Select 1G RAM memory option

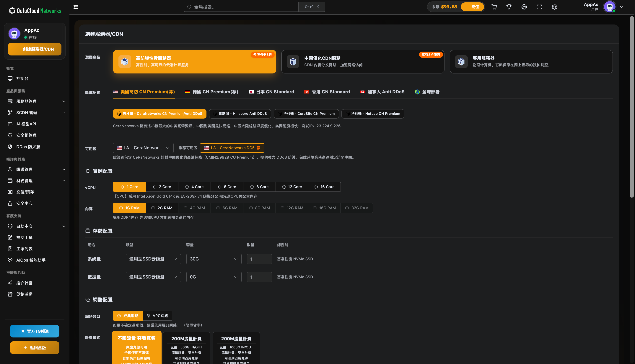point(129,208)
